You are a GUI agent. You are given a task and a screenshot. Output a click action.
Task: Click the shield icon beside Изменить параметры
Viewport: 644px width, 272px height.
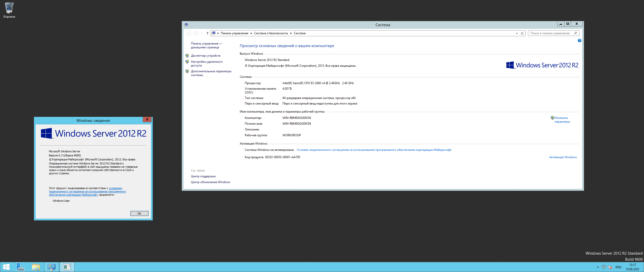552,118
